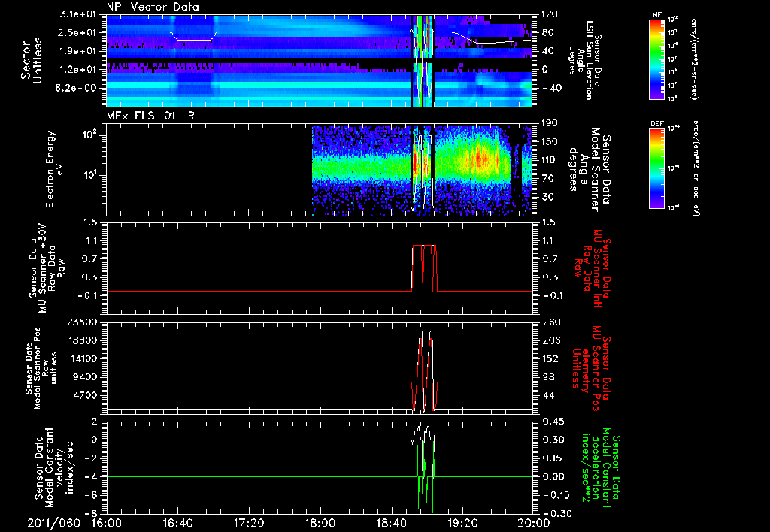Viewport: 770px width, 532px height.
Task: Click the ergs/(cm**2-sr-sec-eV) units label
Action: point(697,168)
